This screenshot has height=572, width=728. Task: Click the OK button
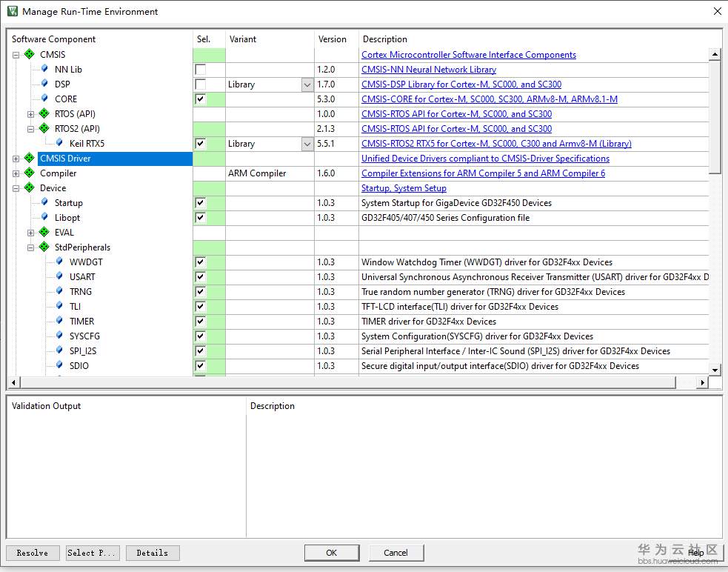(332, 553)
